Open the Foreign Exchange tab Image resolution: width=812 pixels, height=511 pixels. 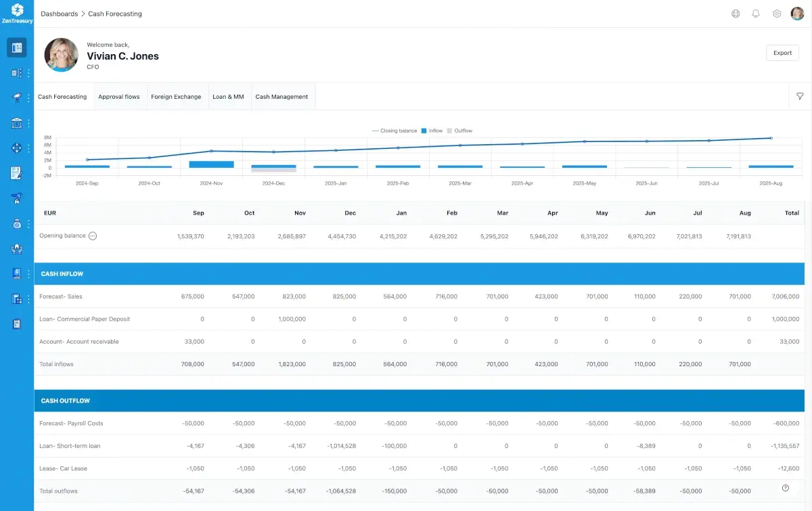[x=177, y=96]
